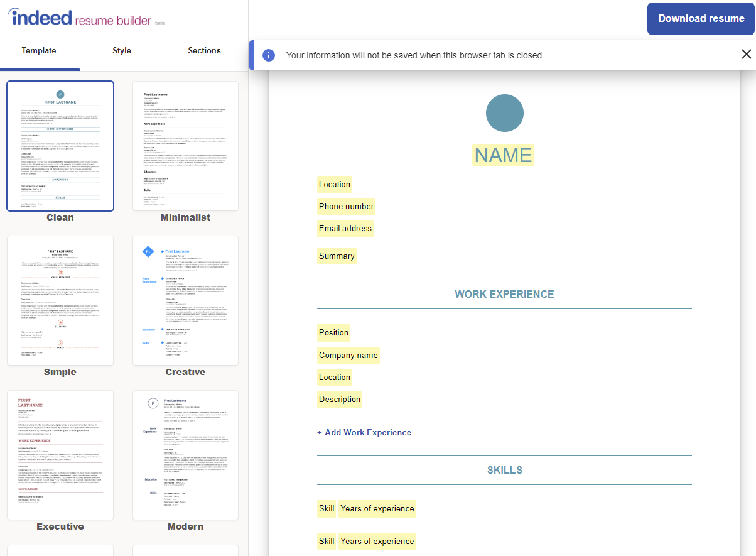
Task: Click the Location field under NAME
Action: [335, 185]
